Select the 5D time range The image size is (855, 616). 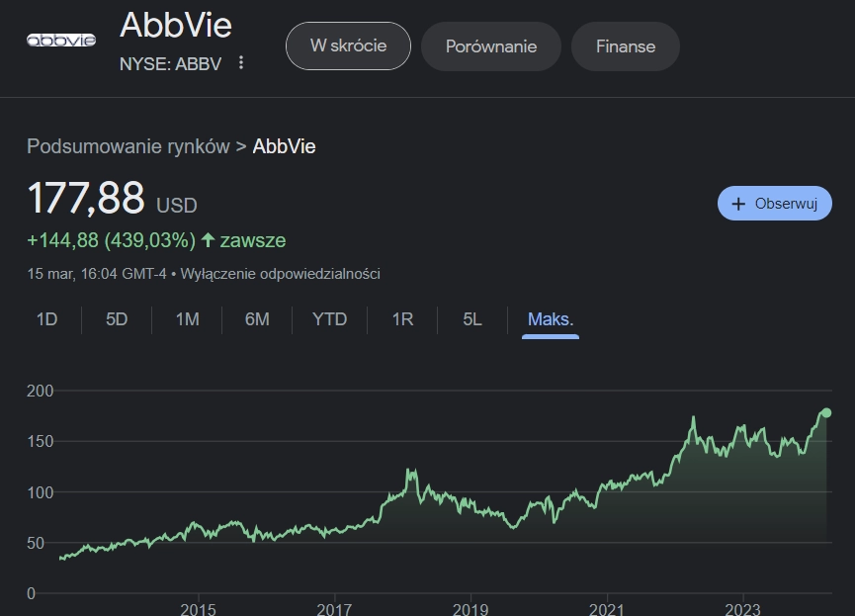click(x=117, y=319)
